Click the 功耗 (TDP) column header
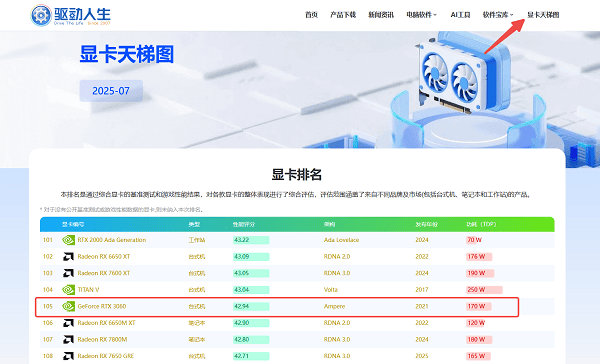This screenshot has height=364, width=600. pyautogui.click(x=481, y=224)
